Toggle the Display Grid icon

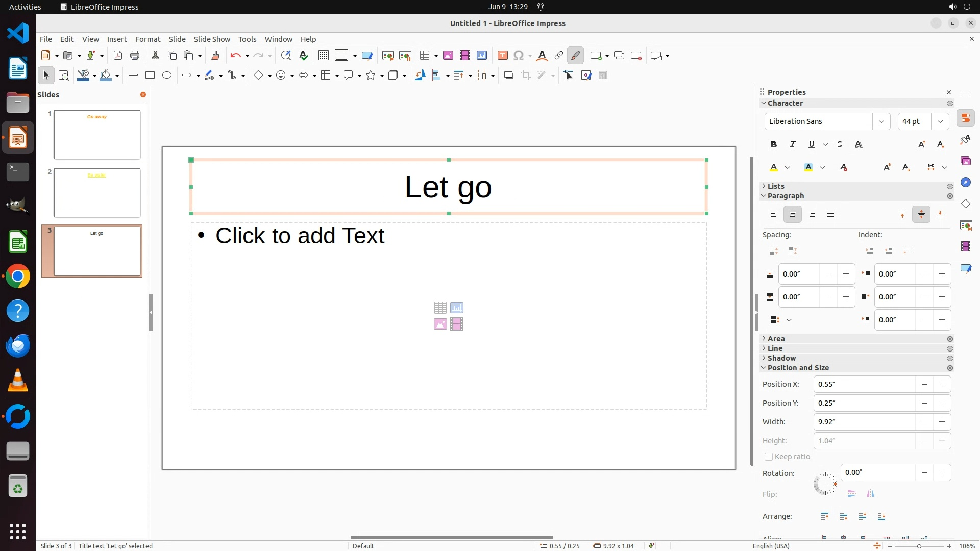tap(323, 56)
